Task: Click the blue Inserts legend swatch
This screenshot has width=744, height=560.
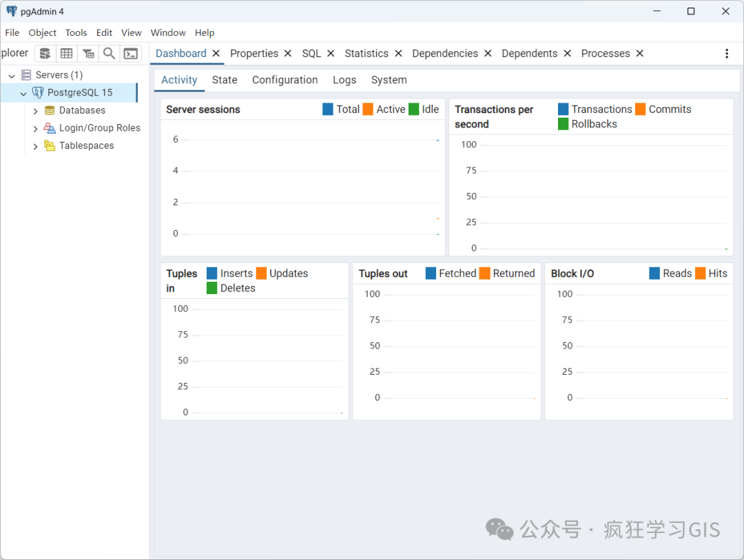Action: [x=212, y=273]
